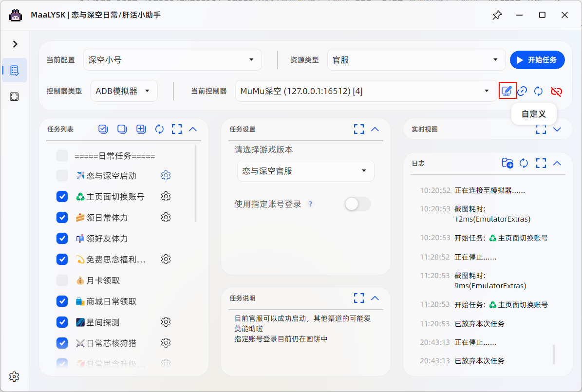The height and width of the screenshot is (392, 582).
Task: Uncheck the 领日常体力 checkbox
Action: (62, 217)
